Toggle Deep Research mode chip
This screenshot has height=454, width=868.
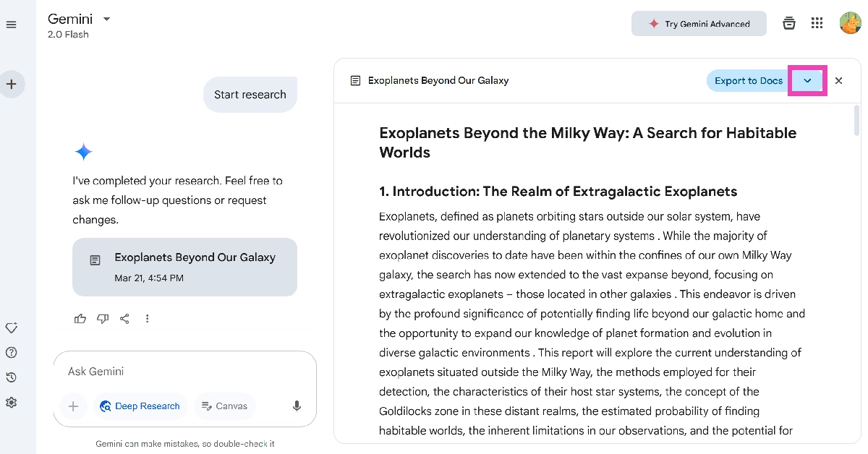coord(140,406)
